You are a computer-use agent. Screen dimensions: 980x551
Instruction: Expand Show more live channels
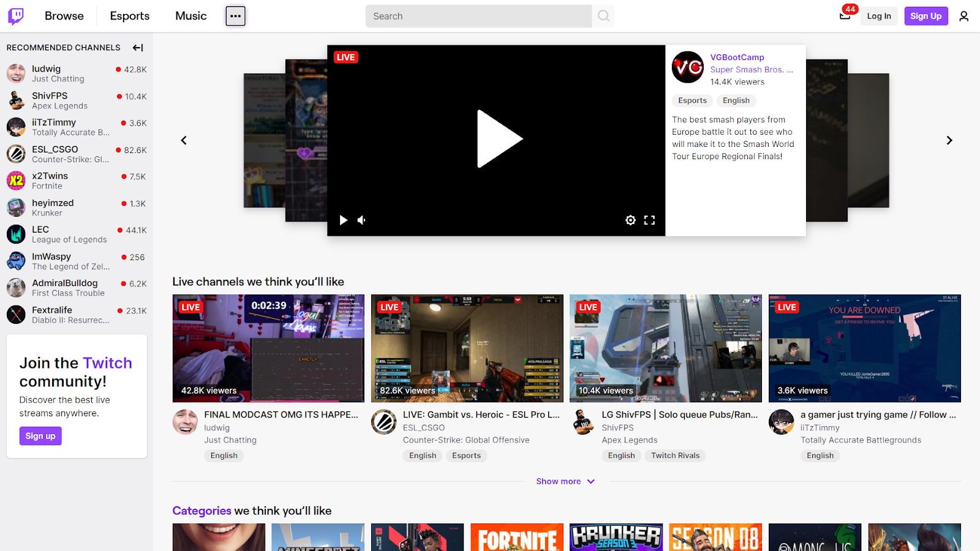(x=565, y=481)
